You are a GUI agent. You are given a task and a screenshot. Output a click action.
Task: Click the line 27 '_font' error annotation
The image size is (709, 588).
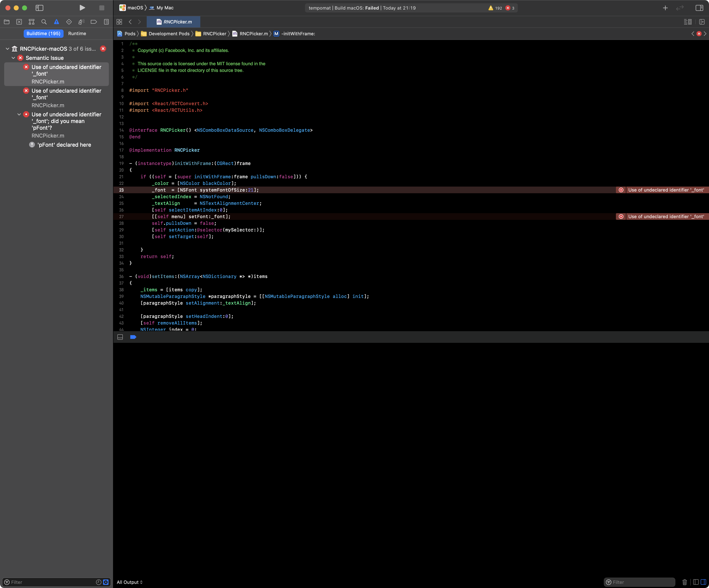[662, 217]
